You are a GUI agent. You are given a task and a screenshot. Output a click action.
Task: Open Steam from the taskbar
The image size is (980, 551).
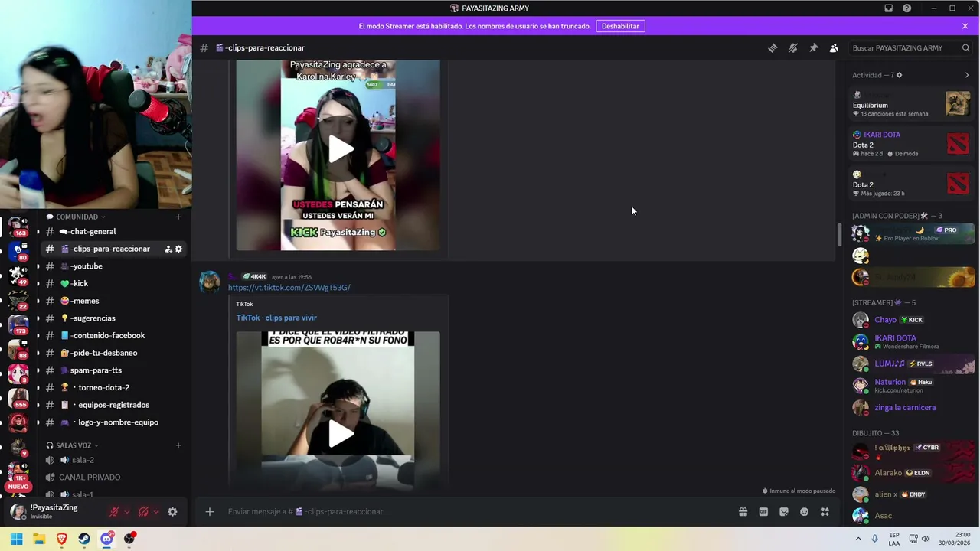(x=84, y=539)
